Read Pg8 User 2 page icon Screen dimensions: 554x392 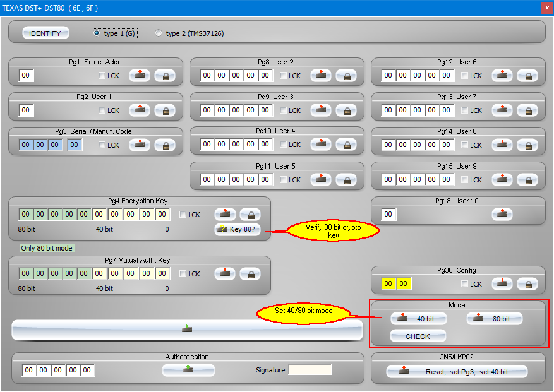[321, 75]
